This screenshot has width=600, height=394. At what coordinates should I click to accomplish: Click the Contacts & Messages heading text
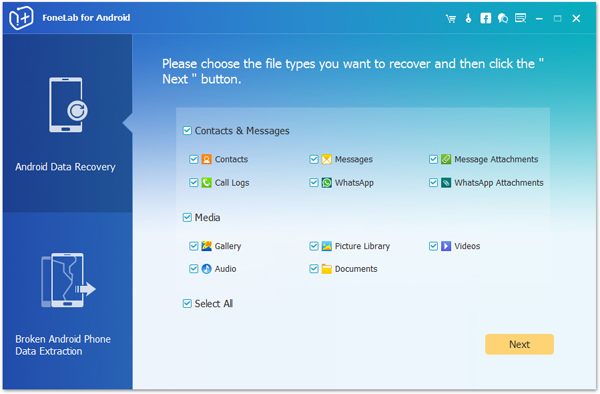[x=242, y=131]
